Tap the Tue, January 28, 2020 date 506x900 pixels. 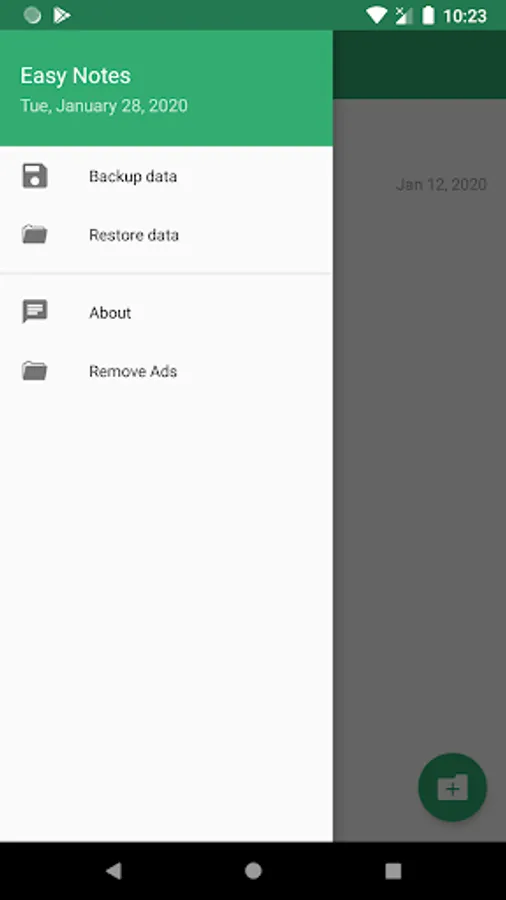104,106
